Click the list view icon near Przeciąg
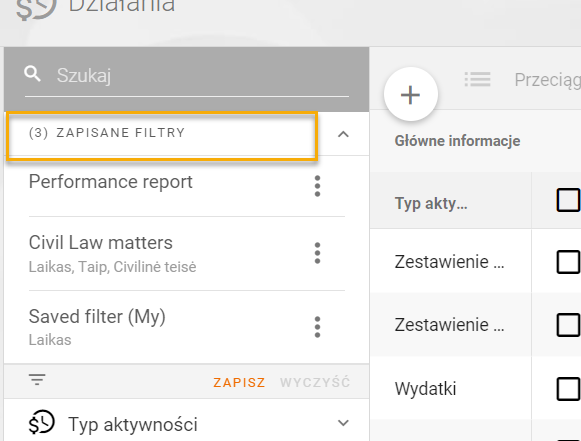Screen dimensions: 581x441 click(x=478, y=79)
